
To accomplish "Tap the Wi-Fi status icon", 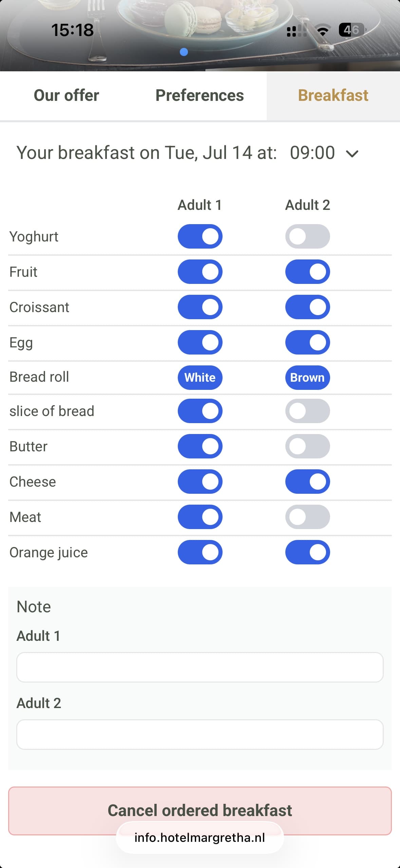I will point(323,31).
